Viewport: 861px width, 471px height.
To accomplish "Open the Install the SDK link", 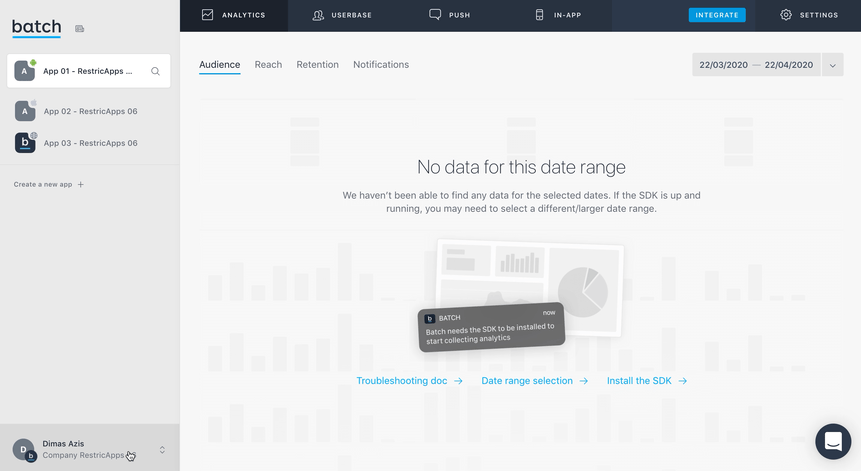I will point(647,381).
